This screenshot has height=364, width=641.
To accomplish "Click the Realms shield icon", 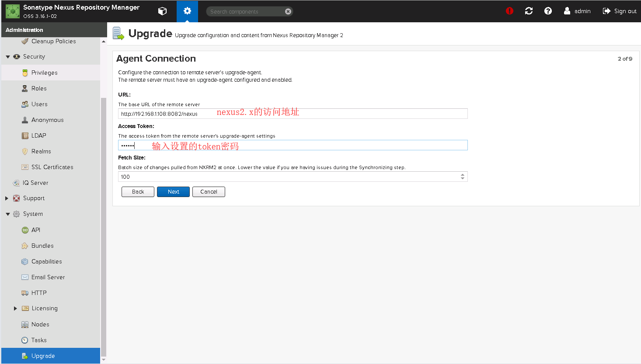I will [x=25, y=151].
